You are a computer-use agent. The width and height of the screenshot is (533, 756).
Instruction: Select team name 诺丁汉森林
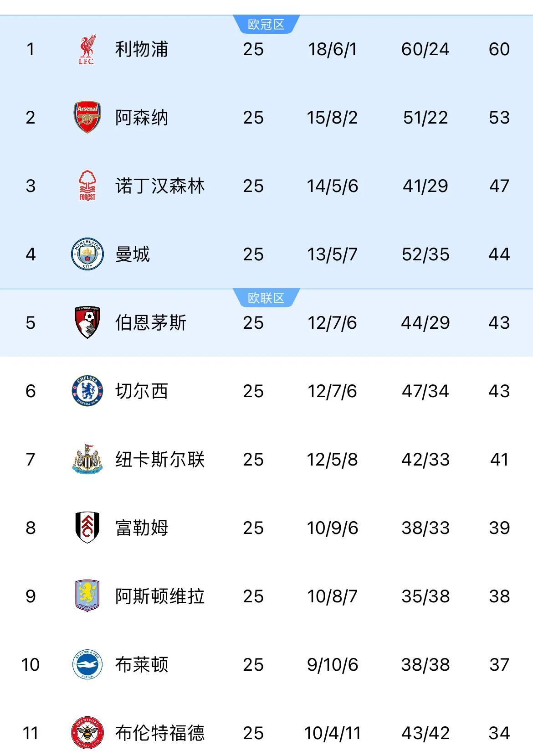point(159,186)
